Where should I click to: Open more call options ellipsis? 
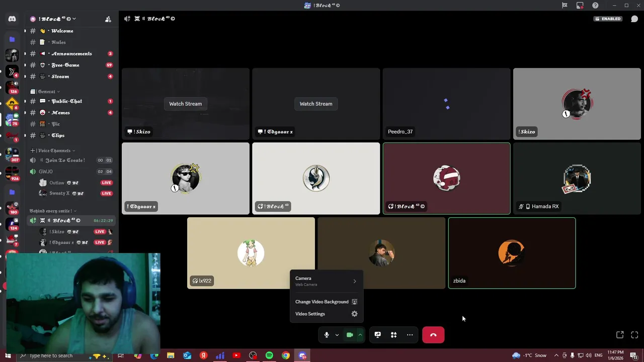click(x=410, y=335)
